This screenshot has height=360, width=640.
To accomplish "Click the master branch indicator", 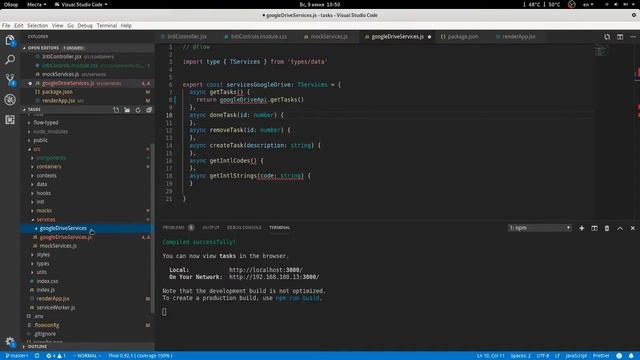I will click(17, 356).
